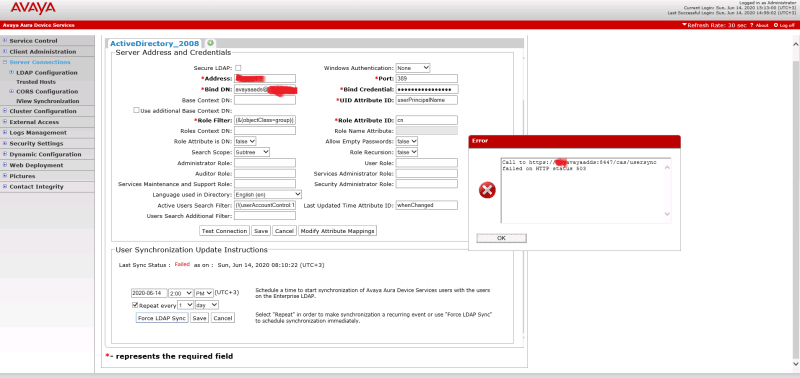Click OK in the Error dialog
Image resolution: width=800 pixels, height=378 pixels.
coord(501,238)
